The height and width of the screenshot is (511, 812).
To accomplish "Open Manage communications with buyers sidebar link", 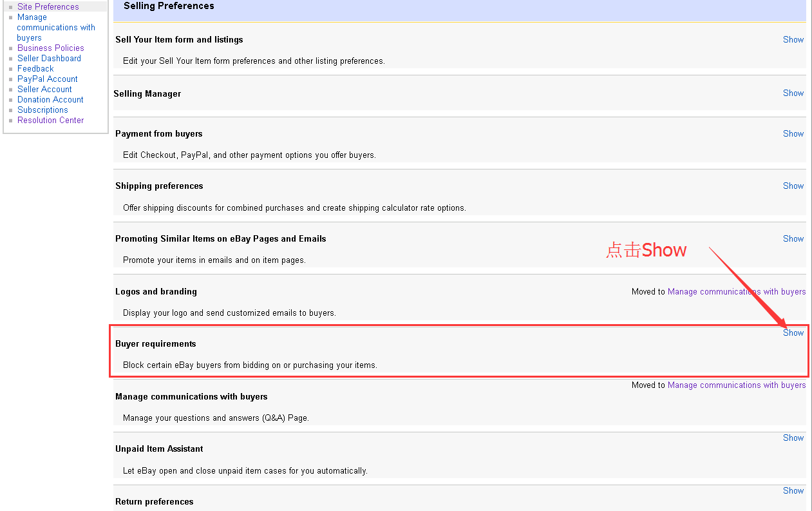I will coord(55,27).
